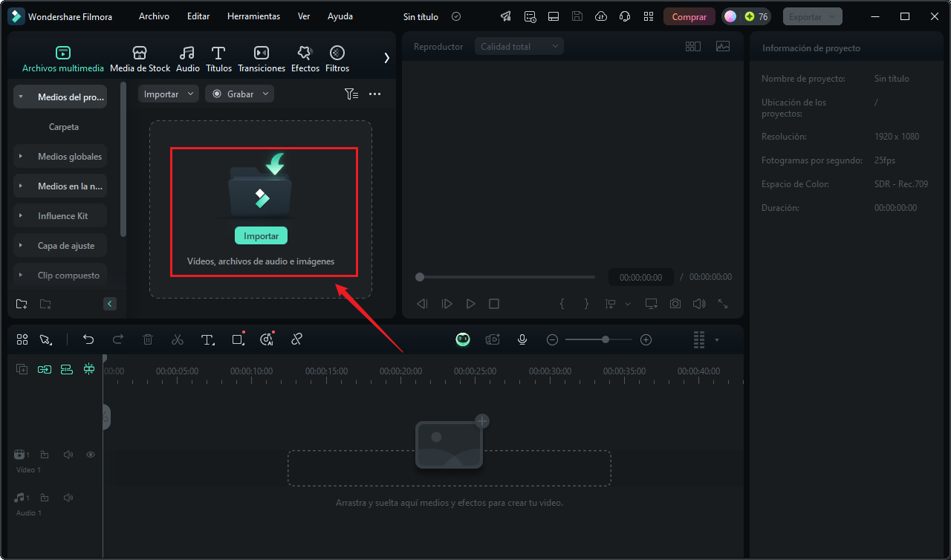Open the layout mode icon in title bar
951x560 pixels.
[x=554, y=16]
